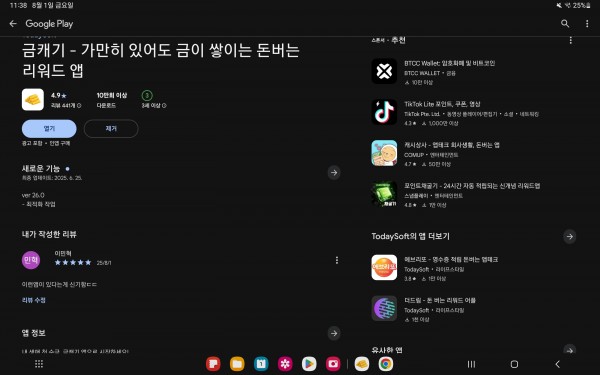Viewport: 600px width, 375px height.
Task: Set rating via the five-star row
Action: pyautogui.click(x=73, y=262)
